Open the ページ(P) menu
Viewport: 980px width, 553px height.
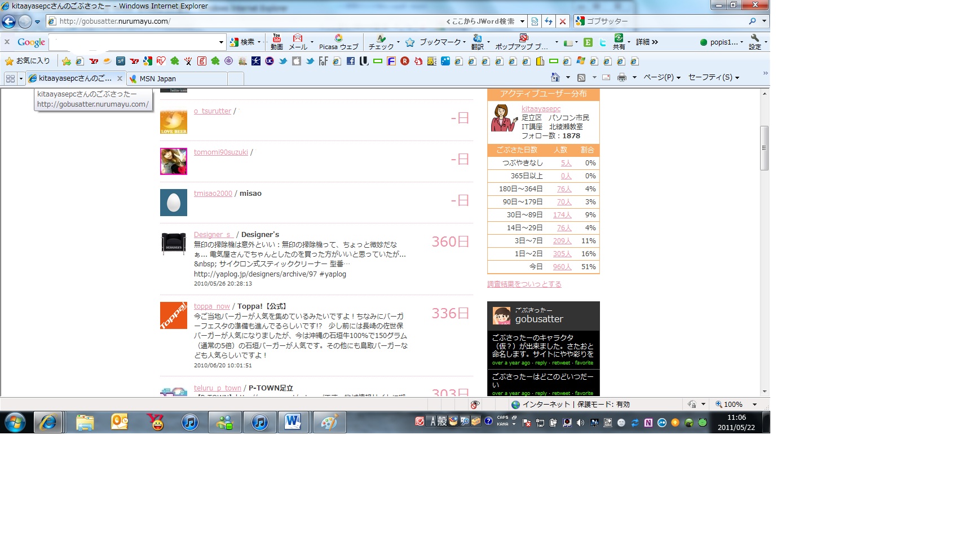pos(662,77)
